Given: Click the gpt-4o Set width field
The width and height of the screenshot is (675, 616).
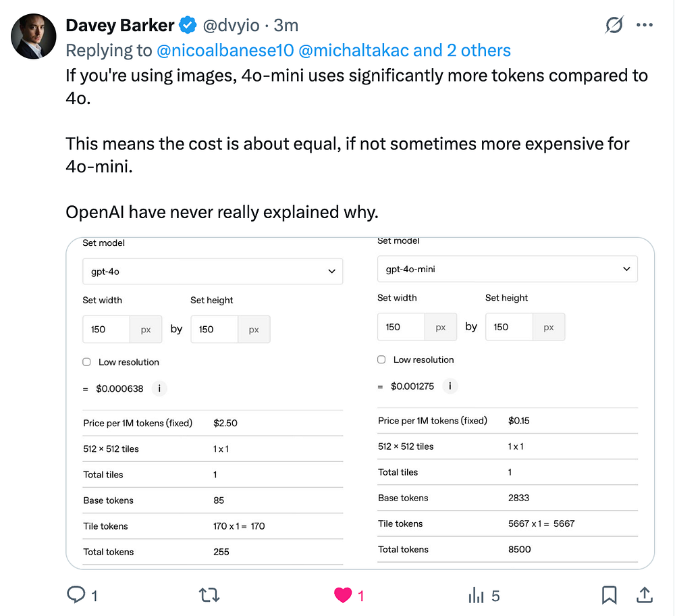Looking at the screenshot, I should click(106, 330).
